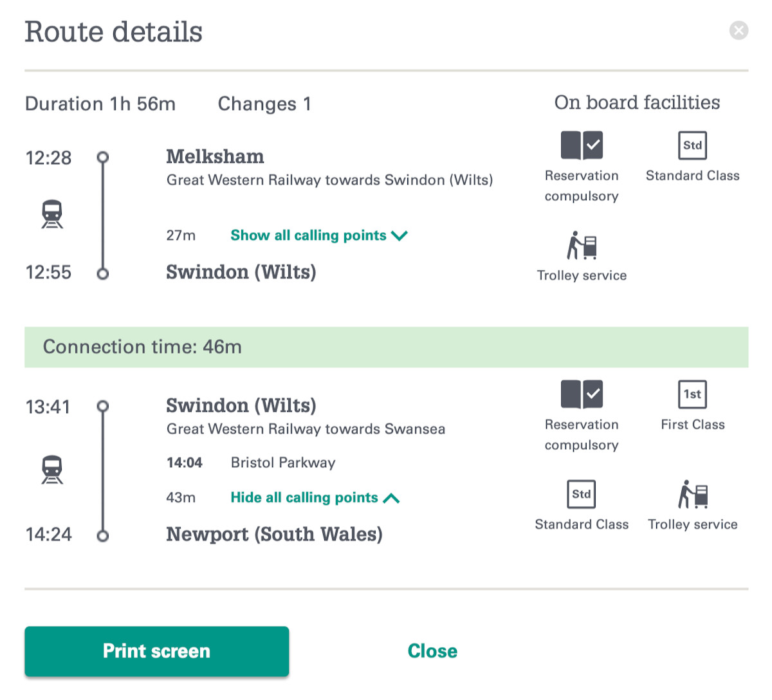The image size is (772, 700).
Task: Click the Close text link
Action: pyautogui.click(x=432, y=651)
